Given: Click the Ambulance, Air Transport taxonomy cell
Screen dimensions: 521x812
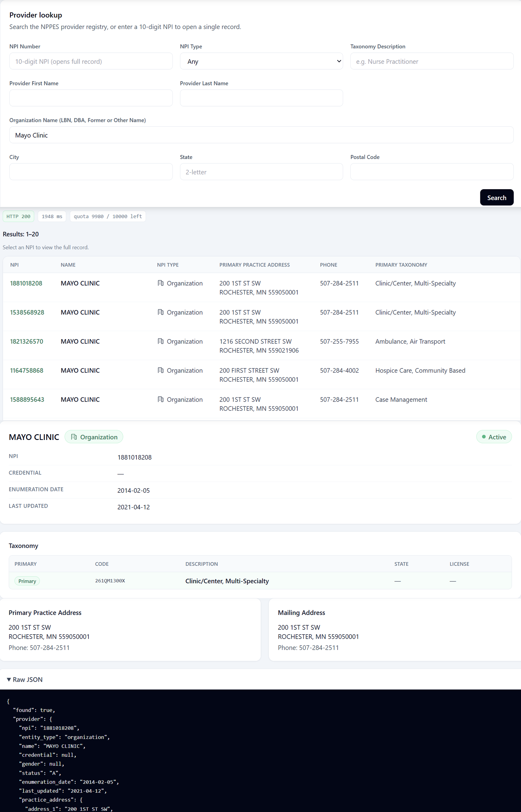Looking at the screenshot, I should click(410, 341).
